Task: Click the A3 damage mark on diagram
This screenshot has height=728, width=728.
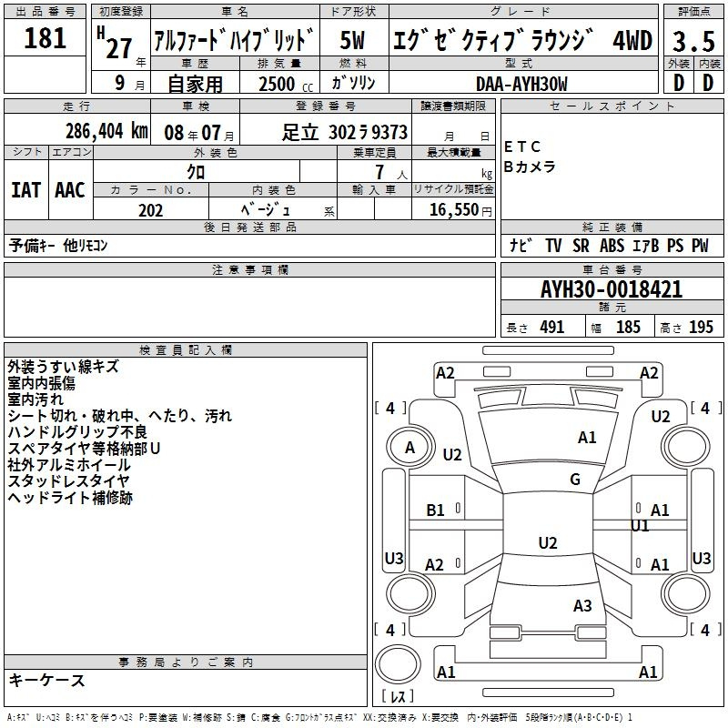Action: 582,605
